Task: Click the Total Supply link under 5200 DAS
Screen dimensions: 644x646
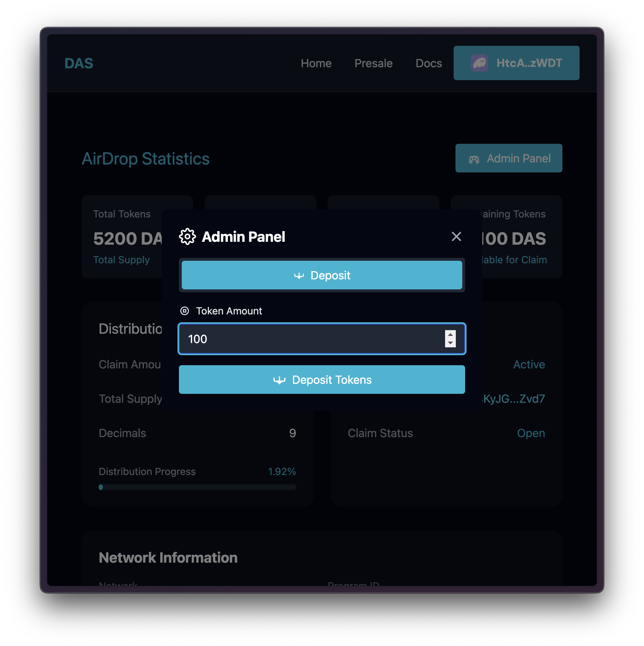Action: pos(121,260)
